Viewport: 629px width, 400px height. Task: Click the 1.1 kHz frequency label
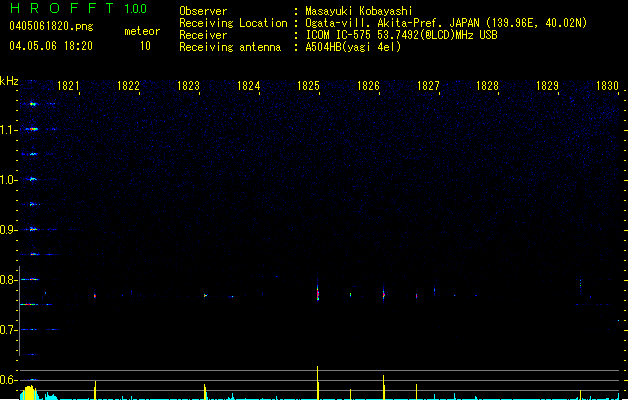(x=9, y=130)
